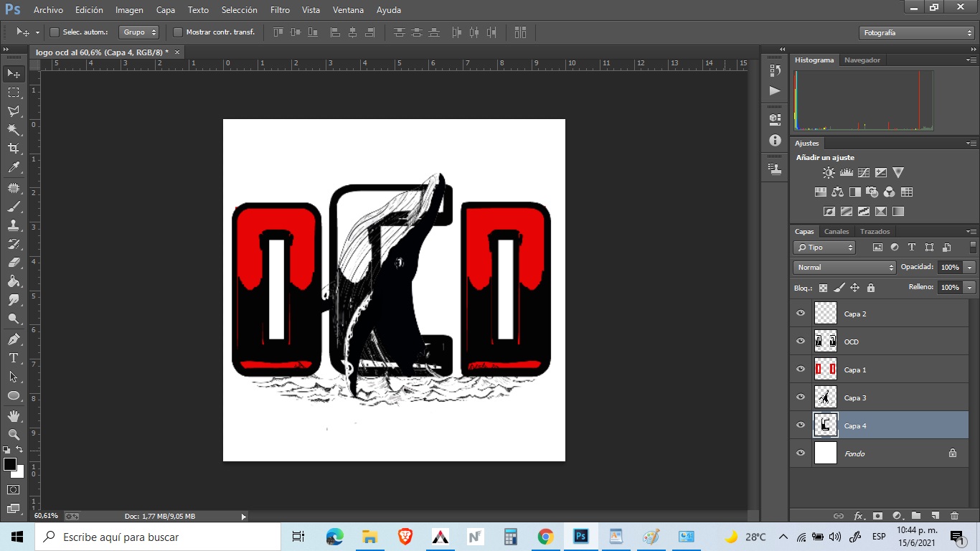The height and width of the screenshot is (551, 980).
Task: Select the Eyedropper tool
Action: click(x=14, y=167)
